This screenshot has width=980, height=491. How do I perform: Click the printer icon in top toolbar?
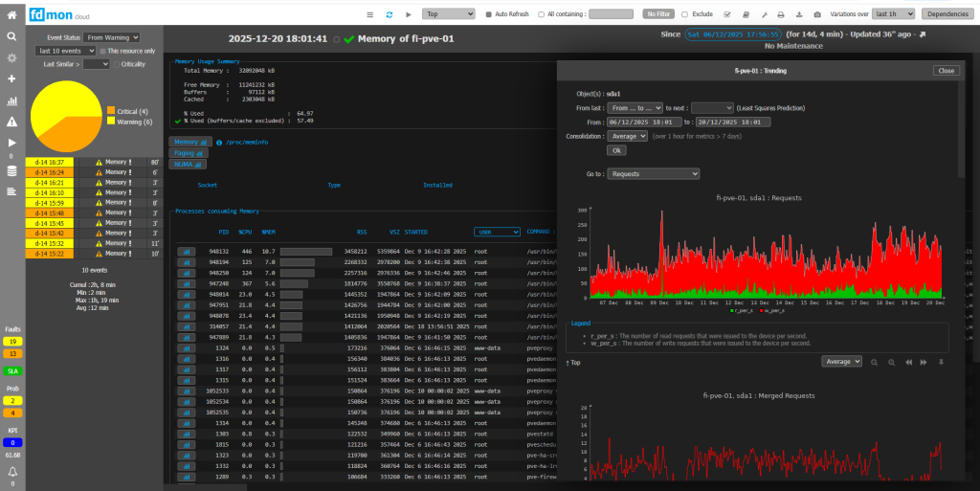pyautogui.click(x=782, y=14)
